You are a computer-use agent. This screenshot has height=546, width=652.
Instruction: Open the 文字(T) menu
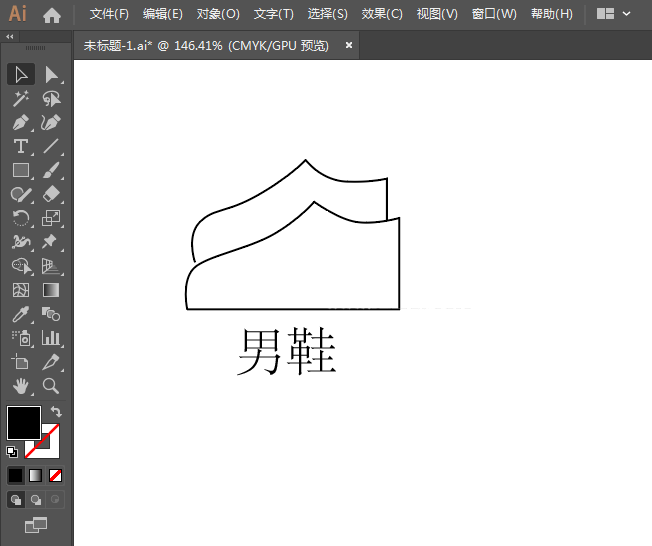click(274, 14)
